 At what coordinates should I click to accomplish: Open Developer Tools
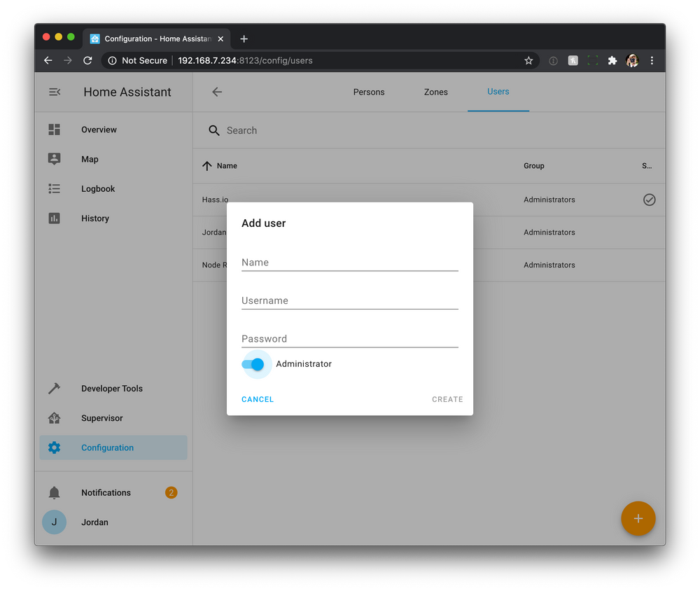(x=112, y=388)
